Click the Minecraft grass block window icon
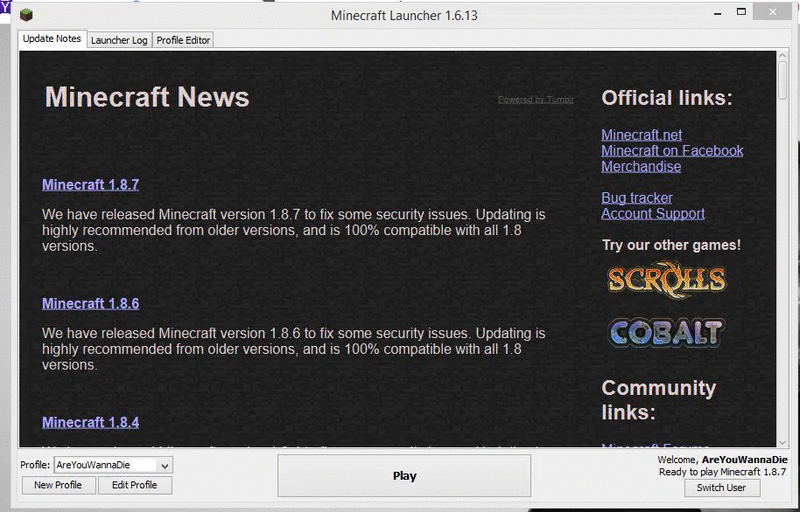Screen dimensions: 800x512 coord(26,15)
